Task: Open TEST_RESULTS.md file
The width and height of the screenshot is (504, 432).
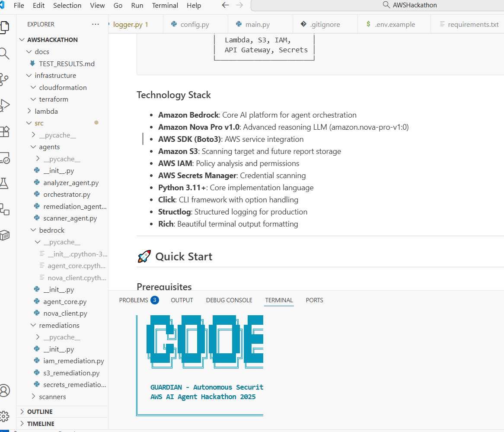Action: pyautogui.click(x=62, y=64)
